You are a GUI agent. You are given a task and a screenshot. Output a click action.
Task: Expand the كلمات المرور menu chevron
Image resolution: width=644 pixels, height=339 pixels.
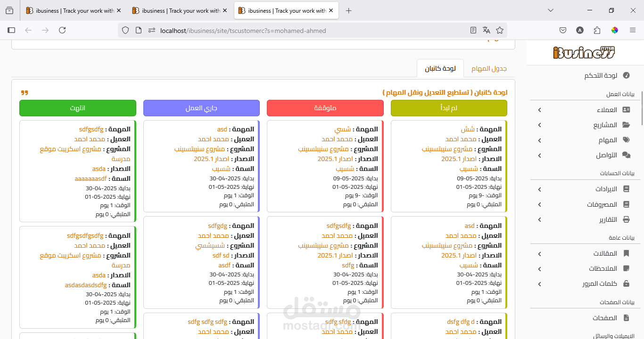(x=540, y=283)
